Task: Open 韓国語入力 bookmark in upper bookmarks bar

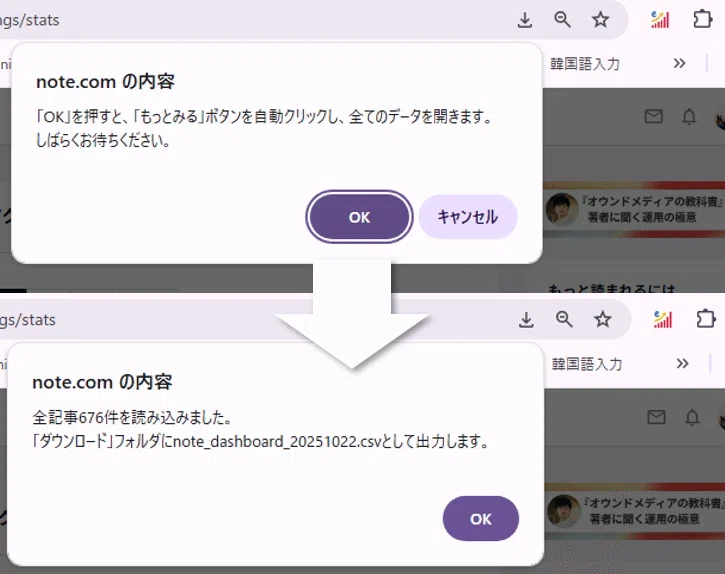Action: [585, 64]
